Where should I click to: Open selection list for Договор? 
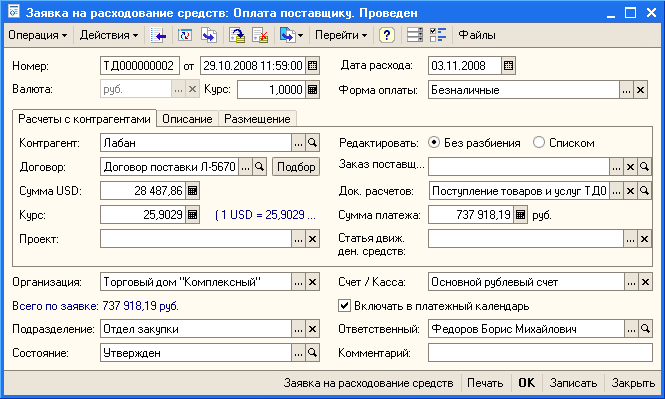point(246,167)
